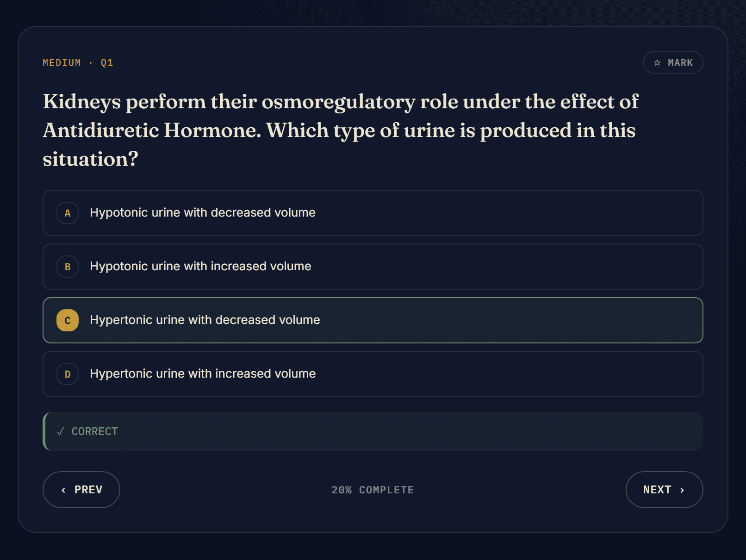Viewport: 746px width, 560px height.
Task: Click the star icon in Mark button
Action: 657,62
